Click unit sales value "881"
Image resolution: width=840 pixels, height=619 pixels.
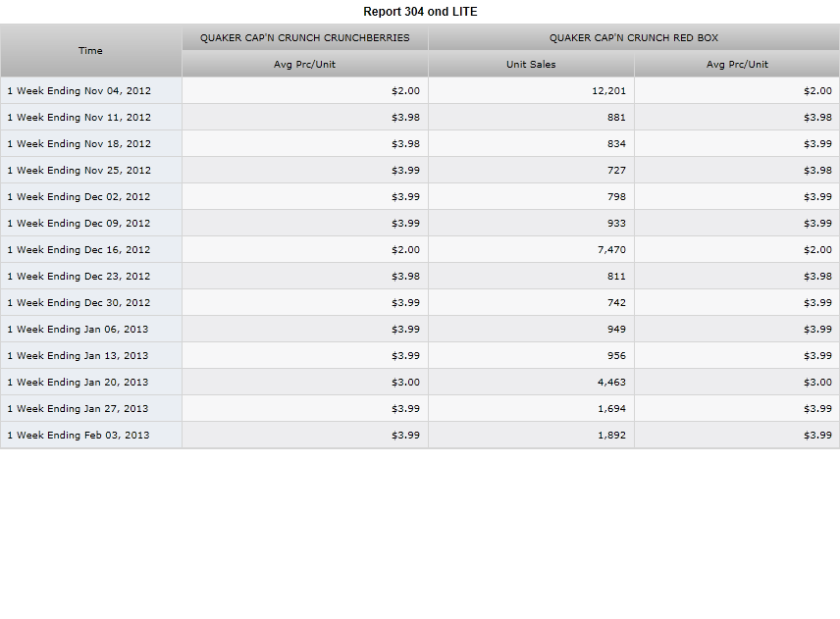tap(616, 118)
